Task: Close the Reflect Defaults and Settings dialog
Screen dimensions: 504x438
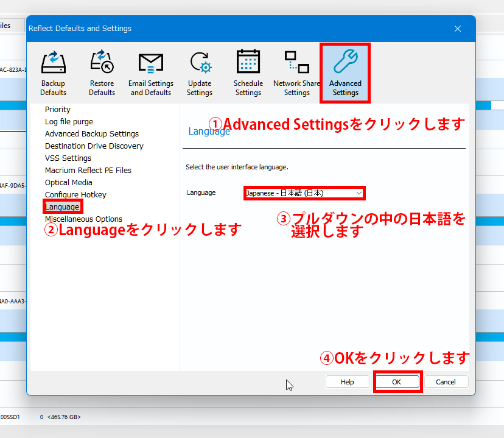Action: point(458,29)
